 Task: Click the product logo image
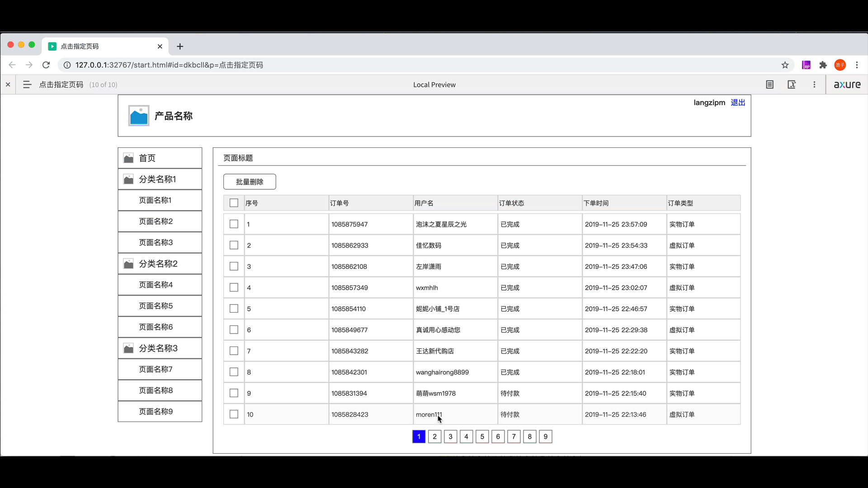(x=139, y=116)
